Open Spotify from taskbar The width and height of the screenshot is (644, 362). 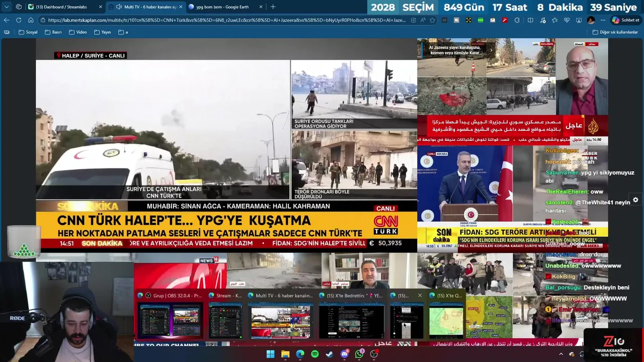(315, 354)
